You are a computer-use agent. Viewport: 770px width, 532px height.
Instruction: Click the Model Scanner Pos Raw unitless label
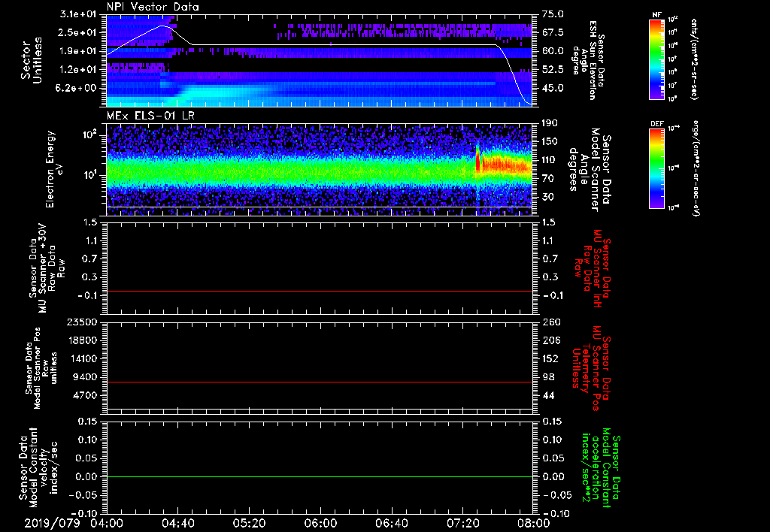[42, 368]
